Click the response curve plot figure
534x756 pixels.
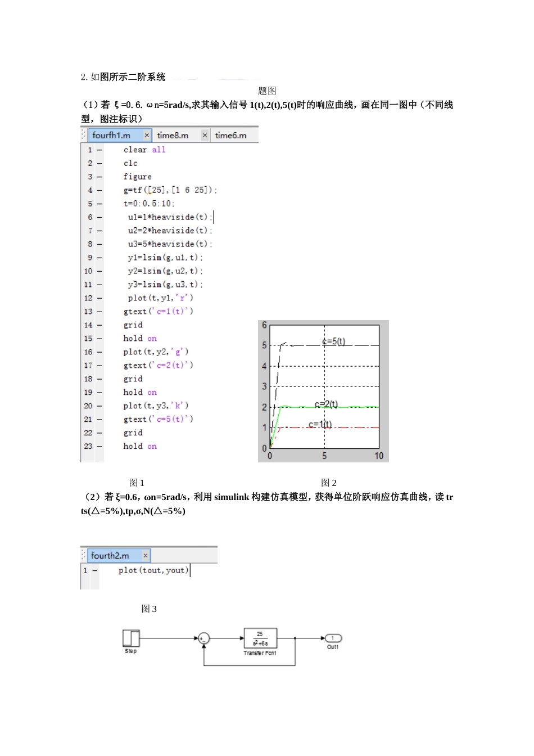(324, 391)
